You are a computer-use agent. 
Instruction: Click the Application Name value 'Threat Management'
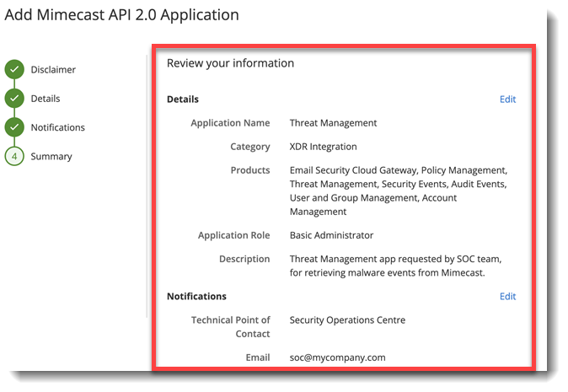[333, 123]
